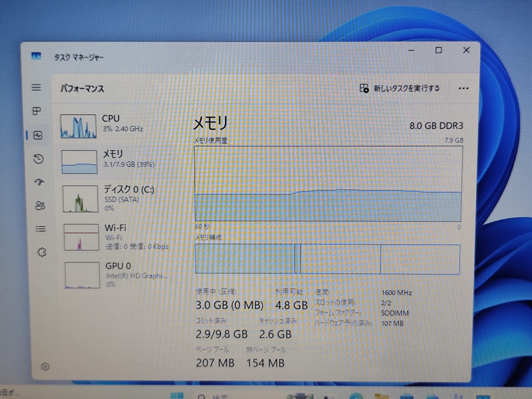Click the run new task button
The image size is (532, 399).
pyautogui.click(x=399, y=89)
